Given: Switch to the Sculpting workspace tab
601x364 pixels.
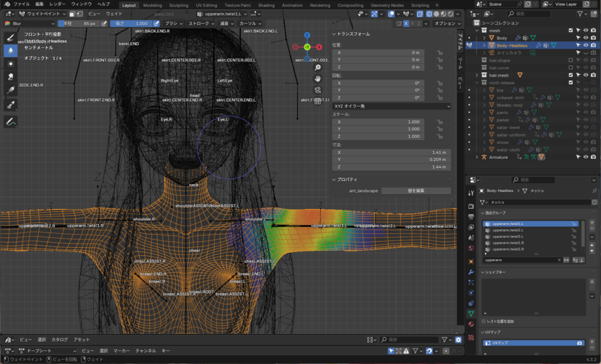Looking at the screenshot, I should click(178, 5).
